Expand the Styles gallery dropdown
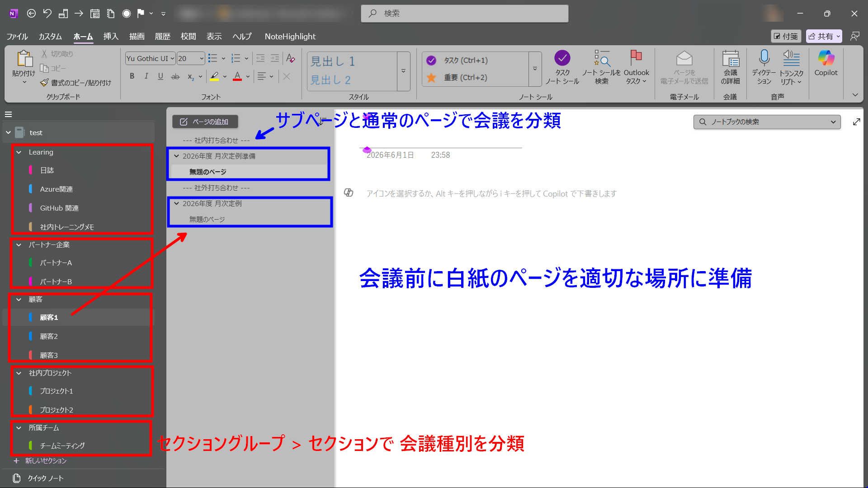This screenshot has width=868, height=488. coord(403,71)
